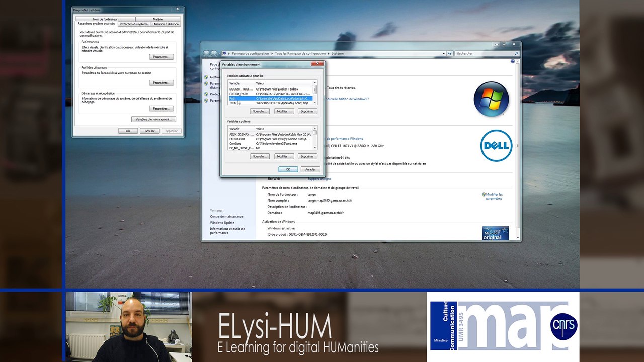
Task: Open the Protection du système tab
Action: coord(134,24)
